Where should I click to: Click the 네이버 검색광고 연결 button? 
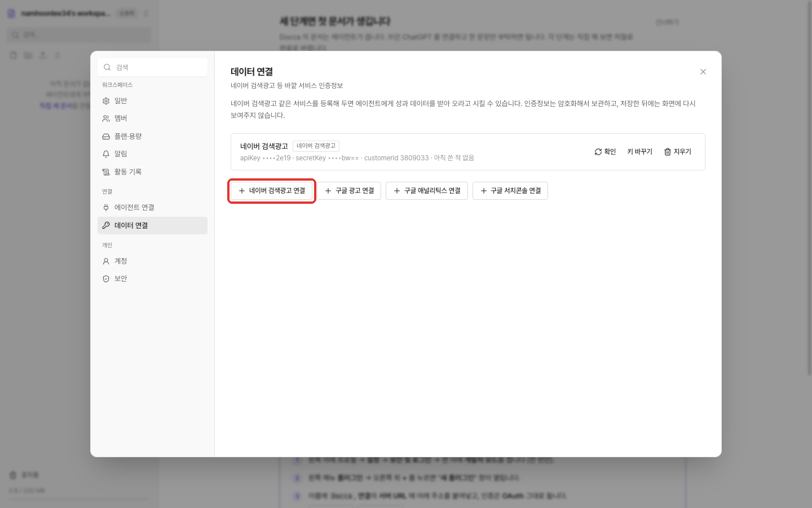click(x=272, y=191)
